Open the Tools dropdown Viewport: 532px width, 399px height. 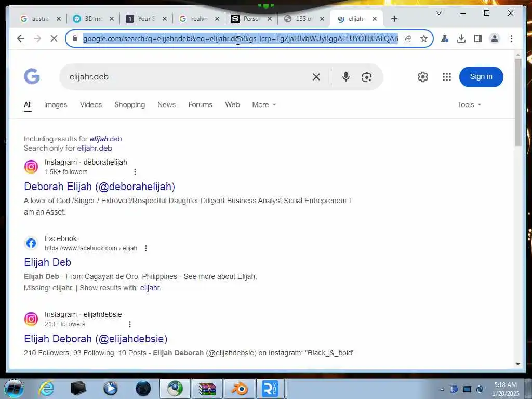469,105
